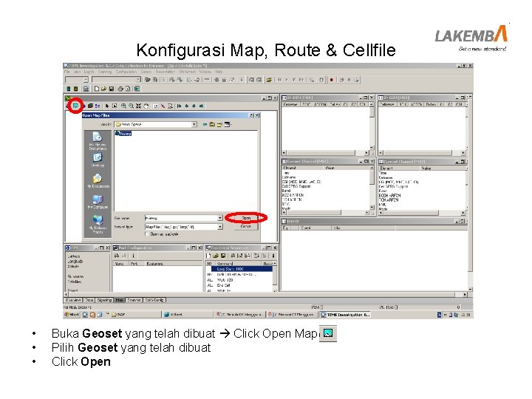This screenshot has width=532, height=399.
Task: Click the system tray clock
Action: tap(465, 315)
